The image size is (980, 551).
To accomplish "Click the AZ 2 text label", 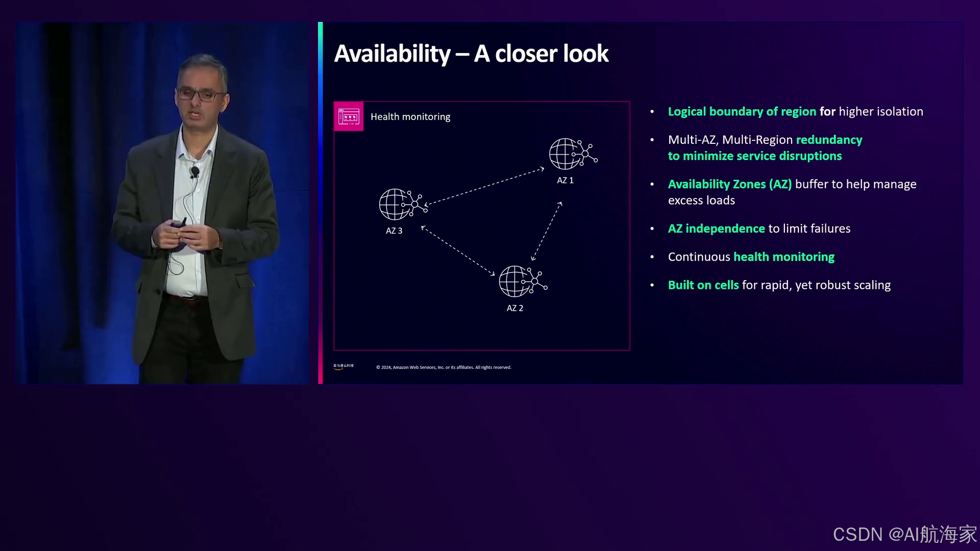I will tap(514, 308).
